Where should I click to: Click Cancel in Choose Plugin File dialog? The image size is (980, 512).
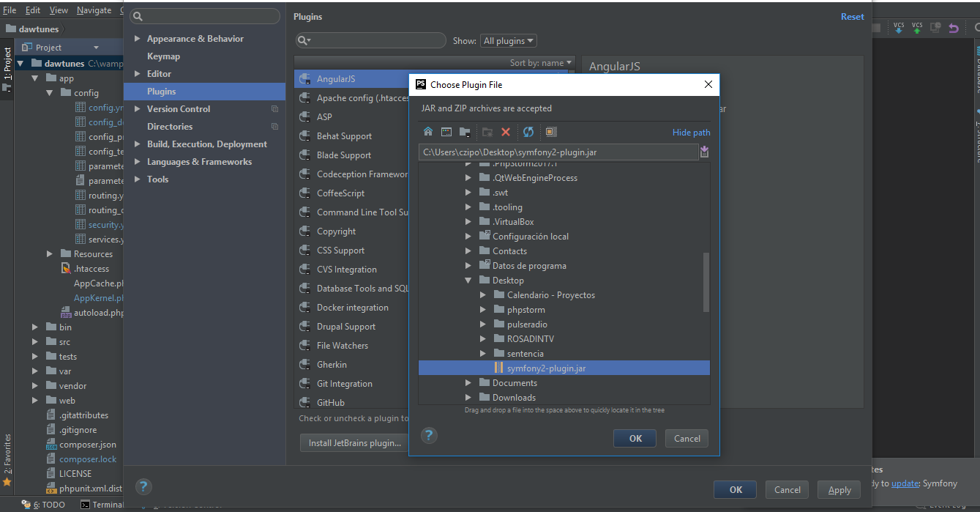click(687, 438)
